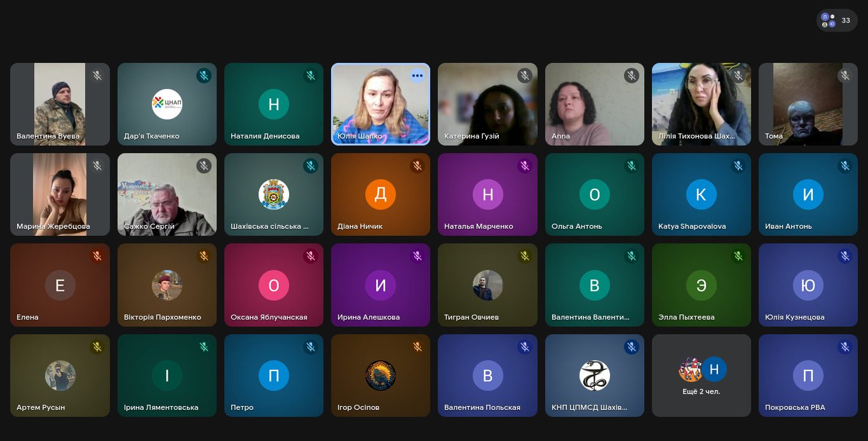
Task: Click mic icon on Діана Ничик tile
Action: pos(417,166)
